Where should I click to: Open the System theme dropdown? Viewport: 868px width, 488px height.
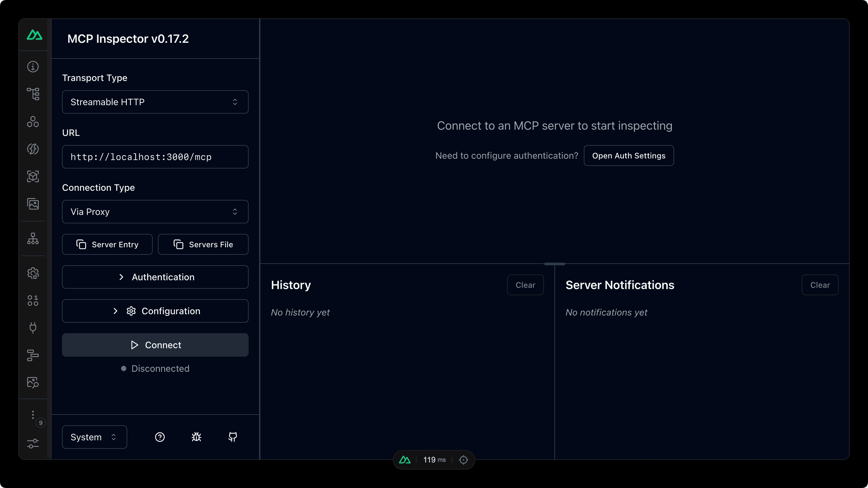(94, 437)
